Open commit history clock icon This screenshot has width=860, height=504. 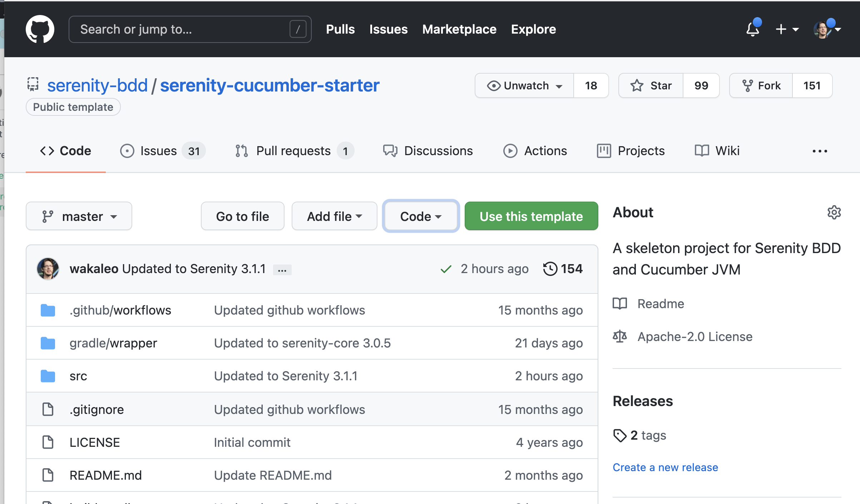pos(550,269)
